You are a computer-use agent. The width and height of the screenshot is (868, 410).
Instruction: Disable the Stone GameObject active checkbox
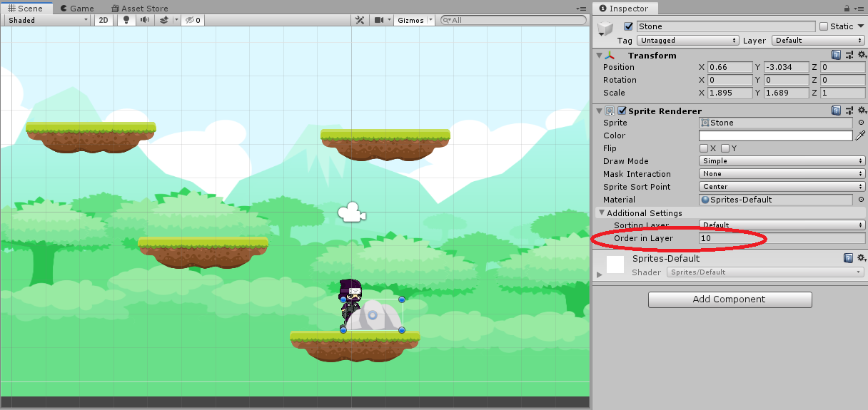tap(628, 26)
